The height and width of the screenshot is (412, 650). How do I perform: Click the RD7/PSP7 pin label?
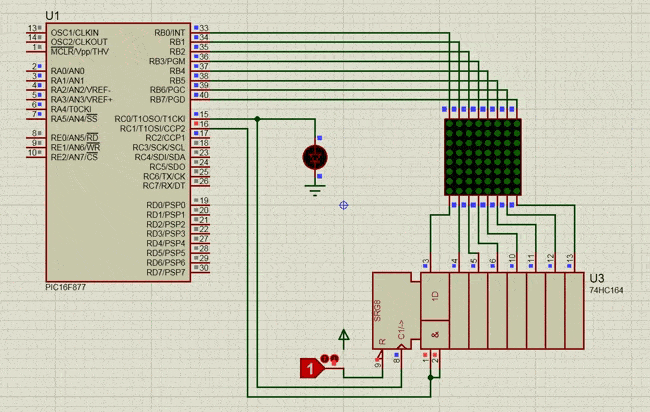166,272
